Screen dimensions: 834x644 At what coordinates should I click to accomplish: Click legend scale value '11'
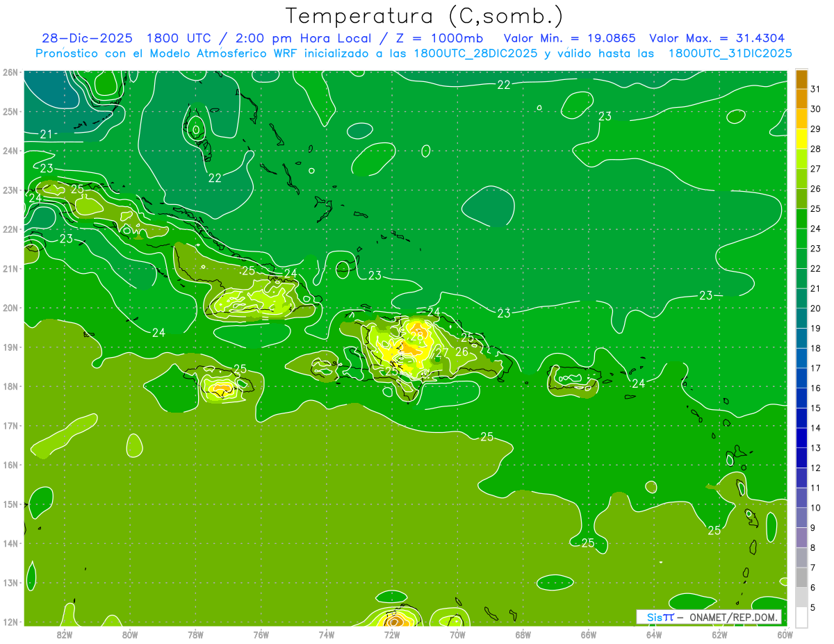pos(815,488)
